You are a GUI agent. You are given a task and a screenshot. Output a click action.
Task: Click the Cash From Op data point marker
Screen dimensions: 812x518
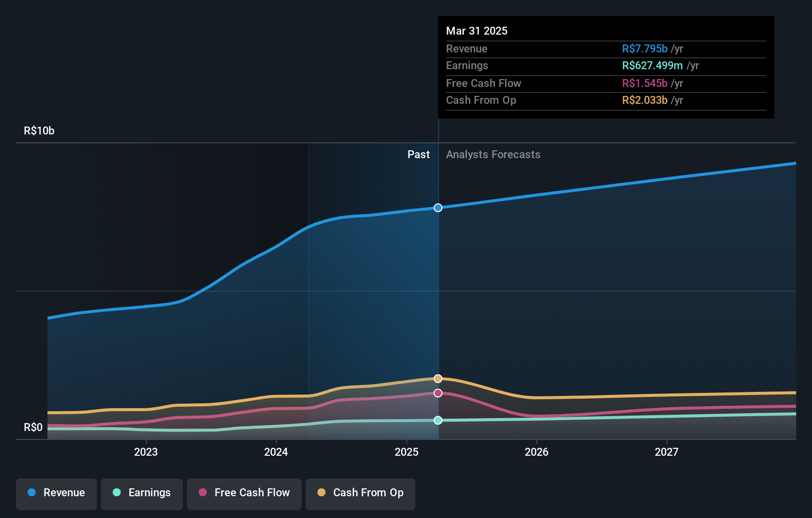438,379
